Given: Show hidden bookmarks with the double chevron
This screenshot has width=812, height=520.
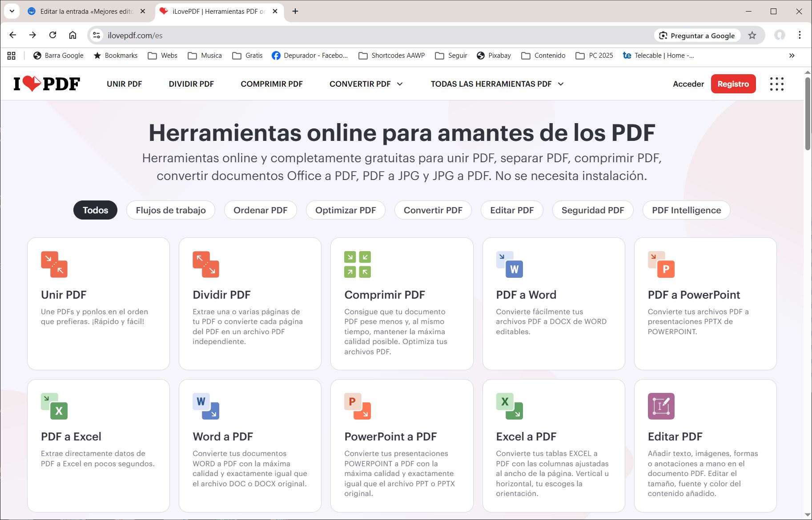Looking at the screenshot, I should click(792, 56).
